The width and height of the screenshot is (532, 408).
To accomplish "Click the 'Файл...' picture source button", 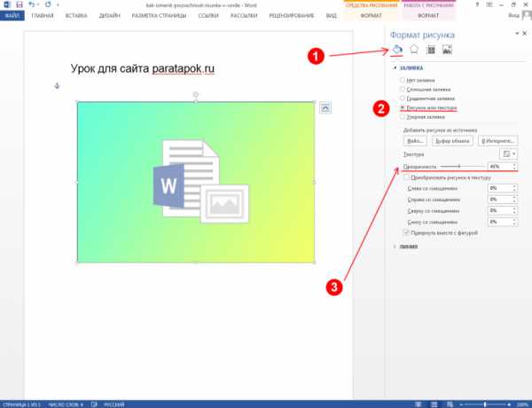I will [x=415, y=140].
